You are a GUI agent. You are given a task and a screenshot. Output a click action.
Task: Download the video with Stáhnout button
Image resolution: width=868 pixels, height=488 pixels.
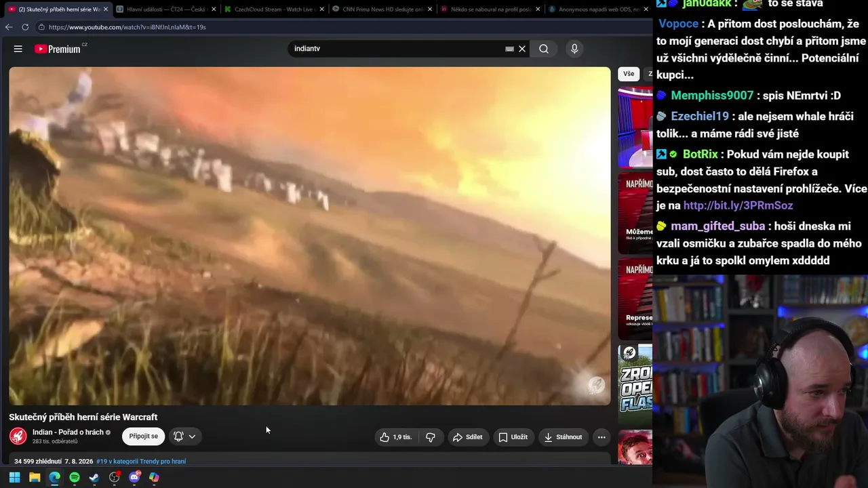pos(563,437)
